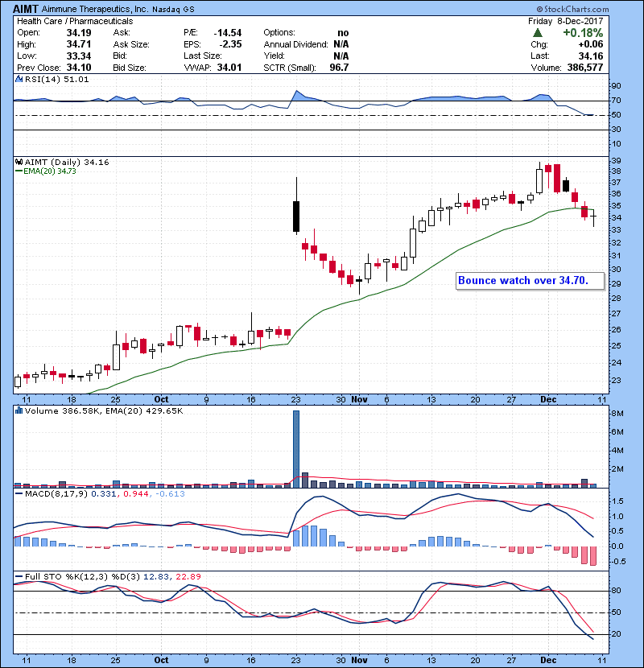Screen dimensions: 644x668
Task: Click the Nasdaq GS exchange label
Action: pos(173,10)
